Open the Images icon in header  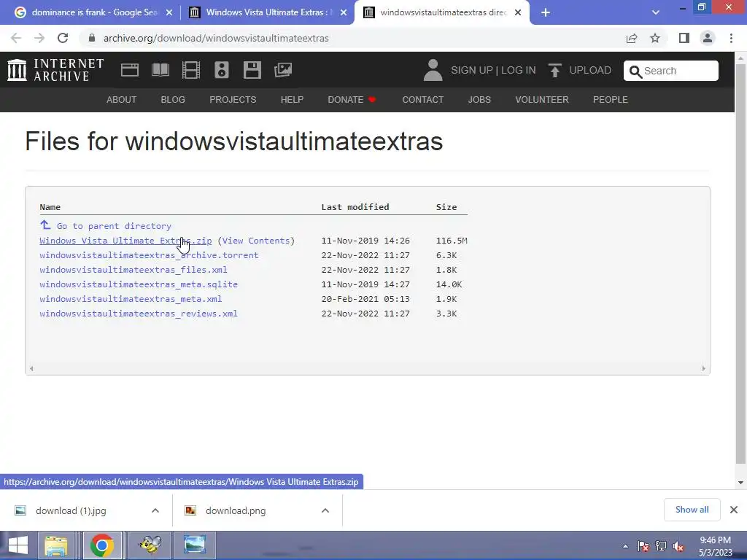(283, 70)
